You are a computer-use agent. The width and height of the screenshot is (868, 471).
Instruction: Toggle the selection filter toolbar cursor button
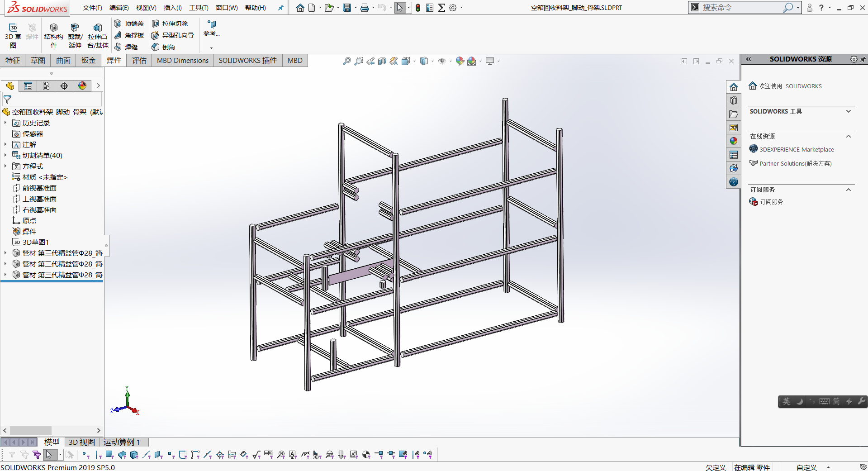pos(49,455)
